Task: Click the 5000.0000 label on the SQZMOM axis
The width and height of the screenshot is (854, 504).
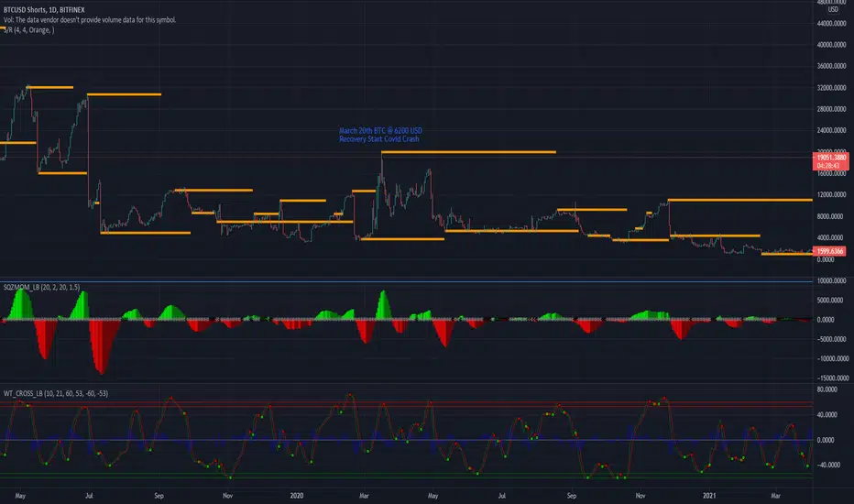Action: (x=830, y=301)
